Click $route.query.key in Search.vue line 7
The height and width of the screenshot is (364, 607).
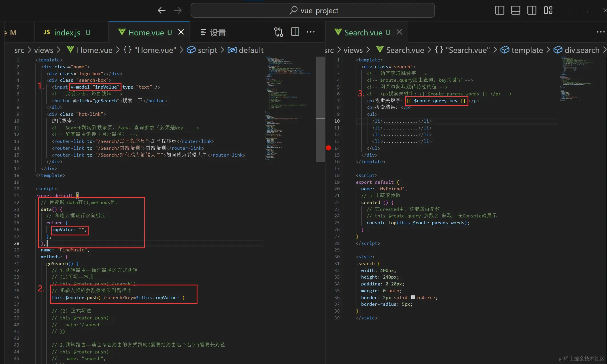coord(436,101)
